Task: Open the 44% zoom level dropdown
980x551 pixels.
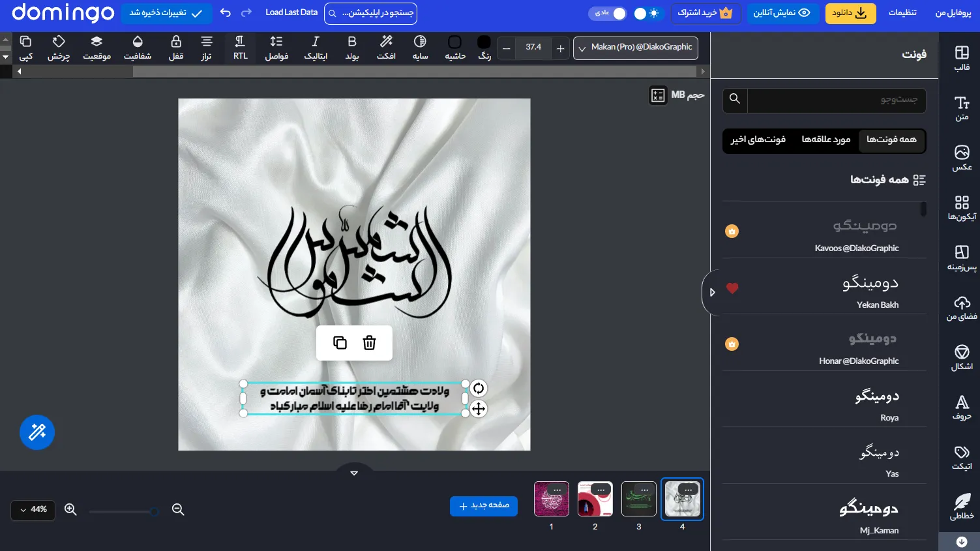Action: point(33,509)
